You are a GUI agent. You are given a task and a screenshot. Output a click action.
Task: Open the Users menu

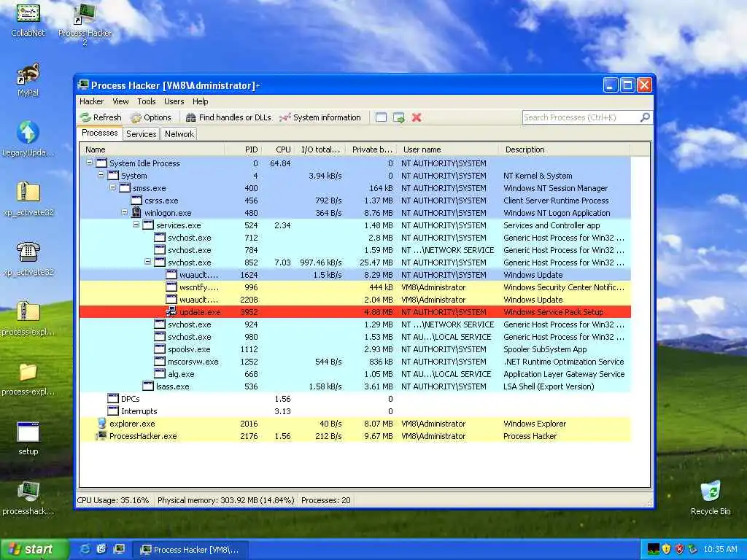174,101
